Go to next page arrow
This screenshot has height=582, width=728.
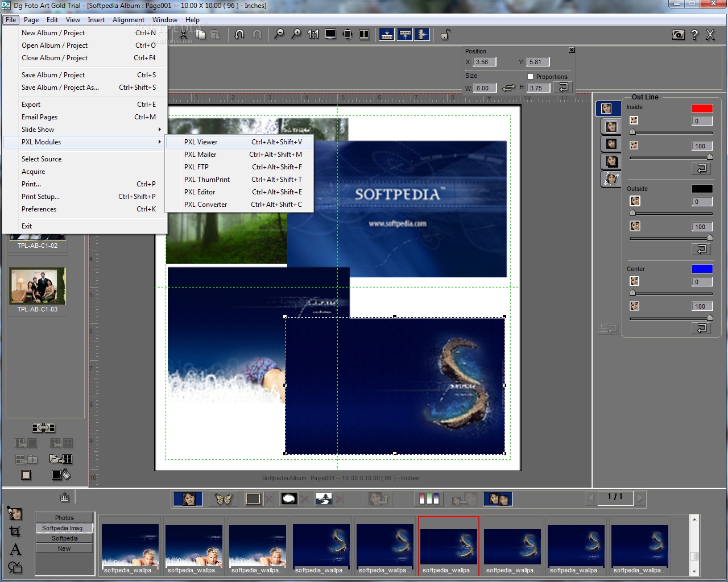640,498
